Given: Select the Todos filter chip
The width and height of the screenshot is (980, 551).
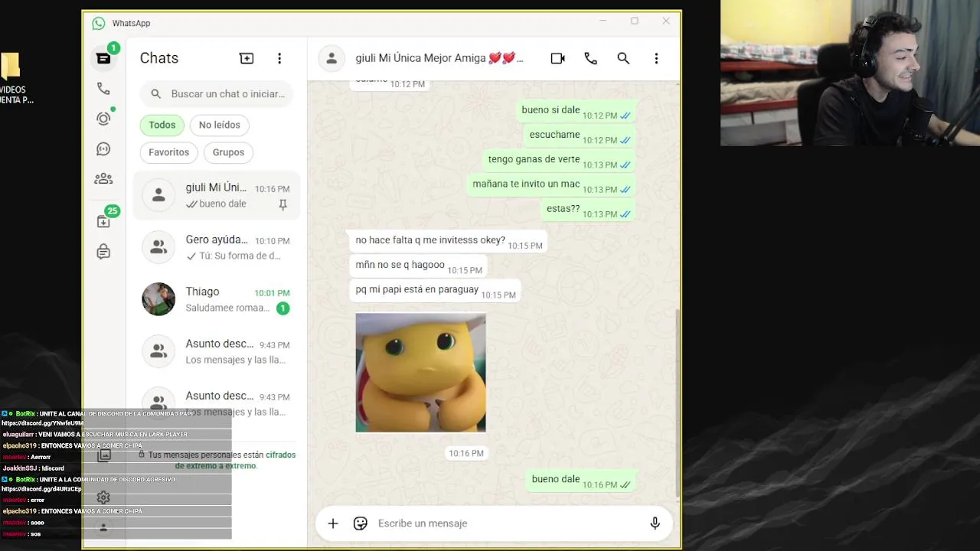Looking at the screenshot, I should point(162,125).
